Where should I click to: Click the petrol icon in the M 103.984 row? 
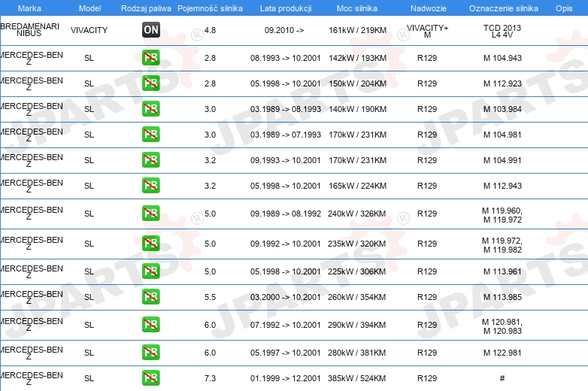coord(150,109)
